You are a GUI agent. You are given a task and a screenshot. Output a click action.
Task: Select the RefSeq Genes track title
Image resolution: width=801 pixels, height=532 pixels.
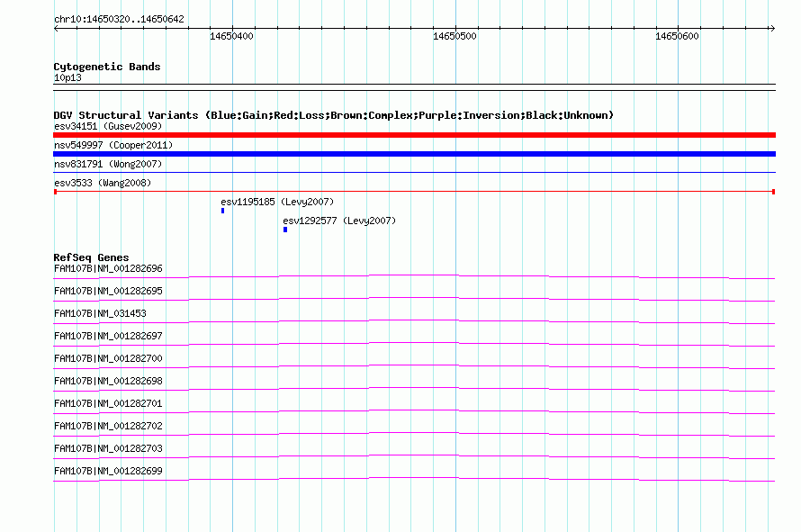coord(92,257)
